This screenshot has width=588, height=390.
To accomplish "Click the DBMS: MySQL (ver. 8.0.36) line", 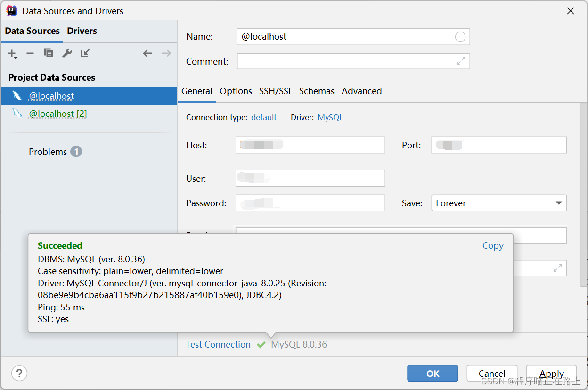I will point(91,259).
